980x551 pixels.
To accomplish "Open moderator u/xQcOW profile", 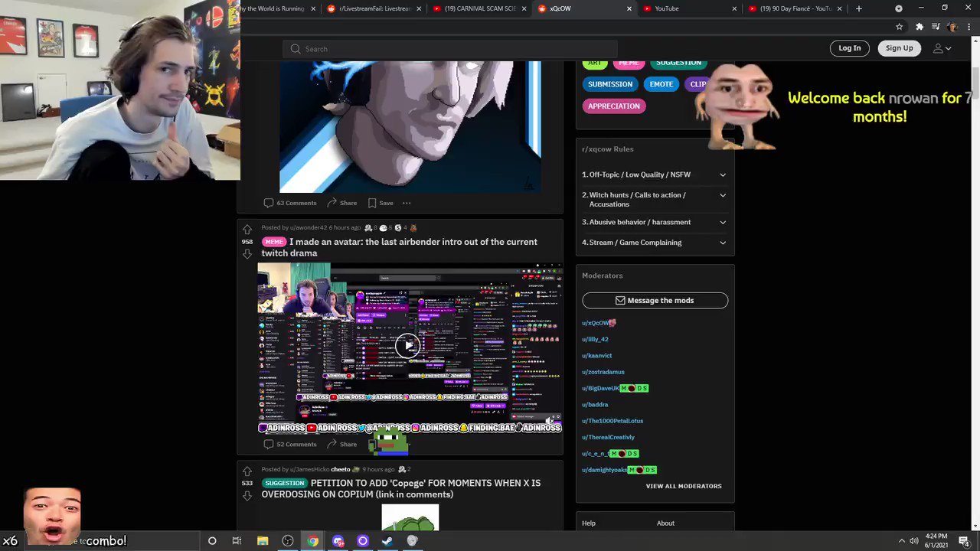I will coord(596,323).
